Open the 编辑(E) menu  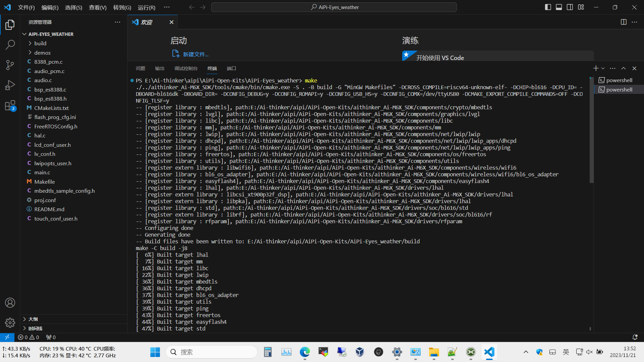pos(50,7)
